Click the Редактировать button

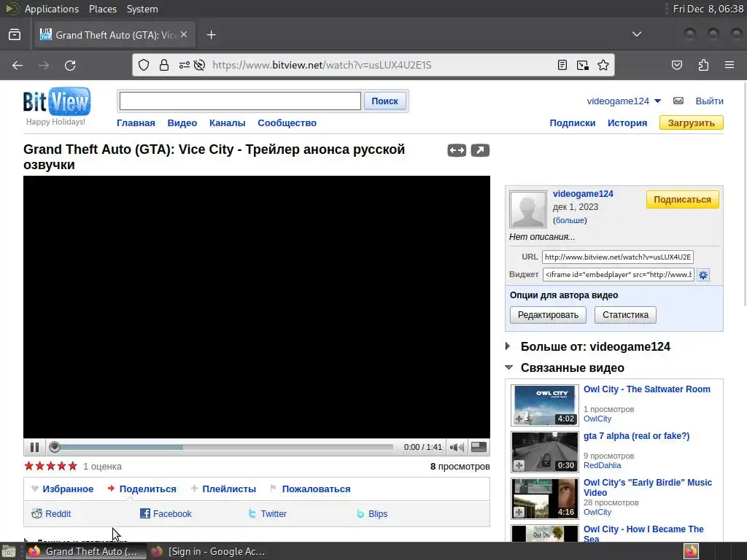tap(548, 315)
